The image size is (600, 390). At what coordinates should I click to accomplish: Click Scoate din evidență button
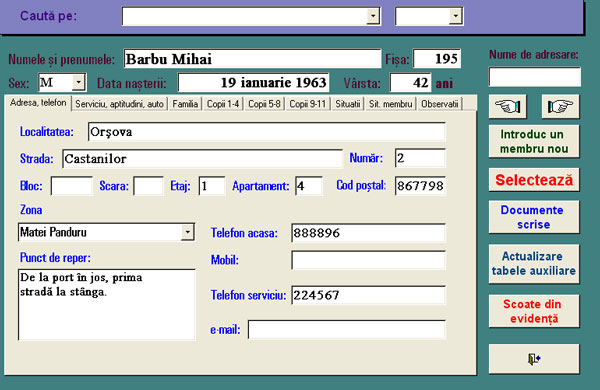pyautogui.click(x=534, y=311)
